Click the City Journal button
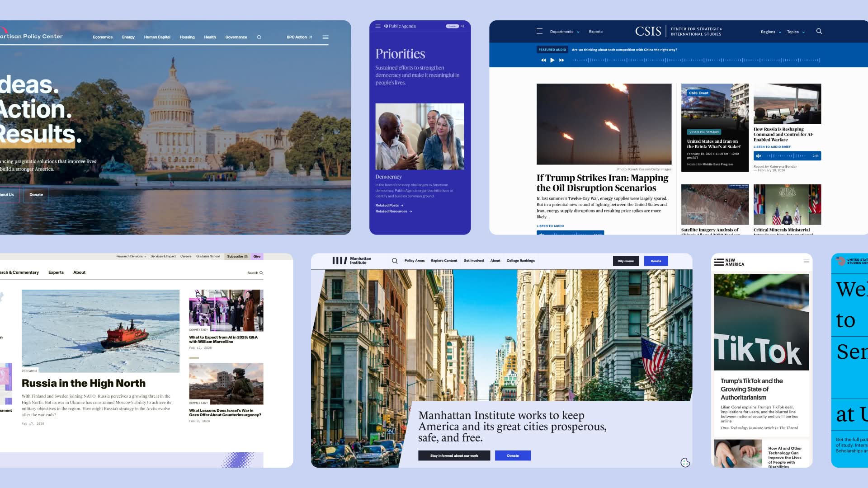868x488 pixels. [x=626, y=261]
